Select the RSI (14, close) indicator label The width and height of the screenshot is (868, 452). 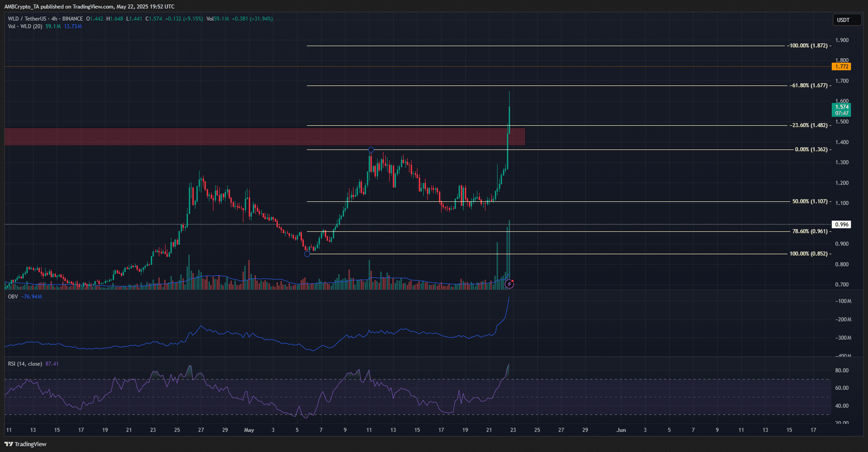(x=25, y=364)
